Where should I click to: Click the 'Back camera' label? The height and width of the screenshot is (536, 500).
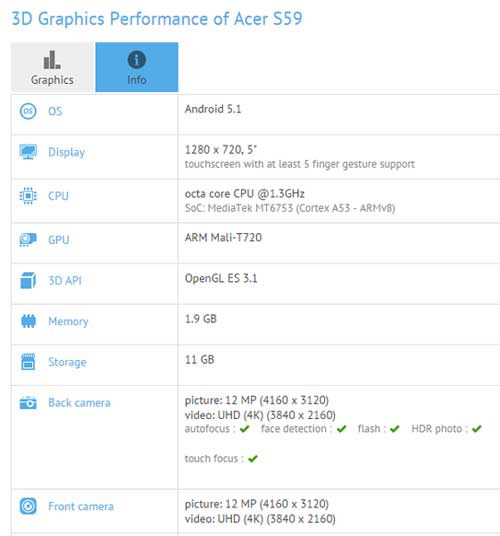click(79, 403)
